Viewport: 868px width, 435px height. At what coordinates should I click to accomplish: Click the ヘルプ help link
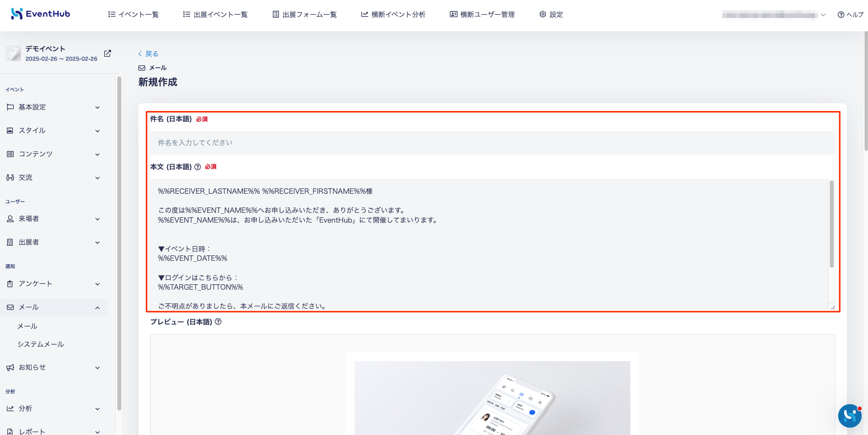click(x=851, y=15)
